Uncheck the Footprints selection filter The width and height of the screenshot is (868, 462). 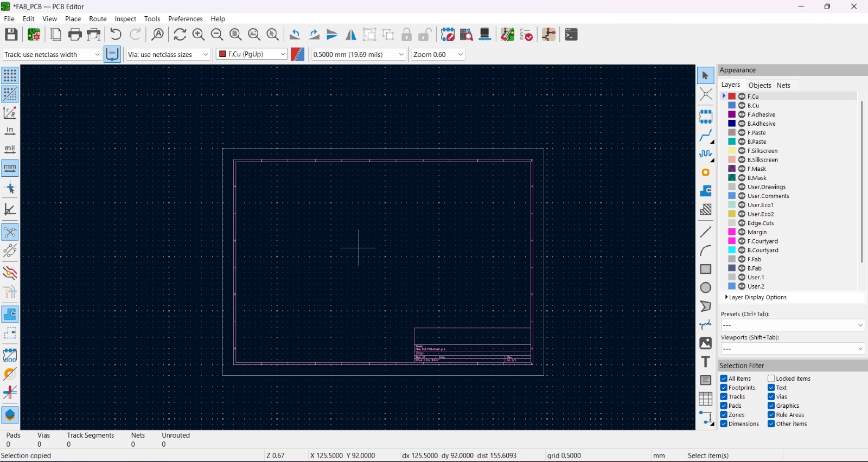(724, 388)
